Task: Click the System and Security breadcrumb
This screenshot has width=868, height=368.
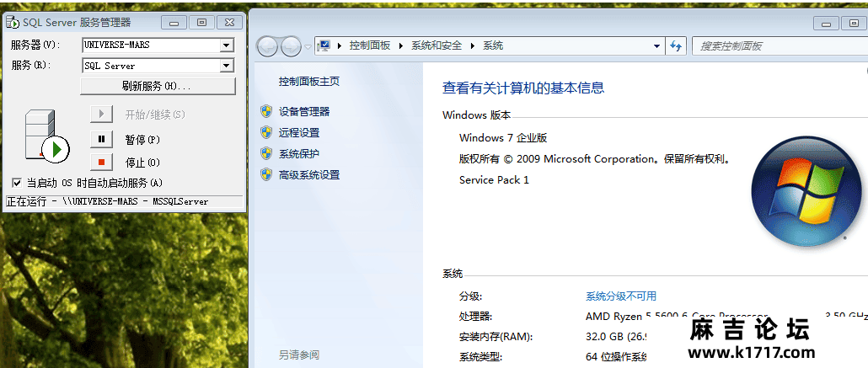Action: coord(437,45)
